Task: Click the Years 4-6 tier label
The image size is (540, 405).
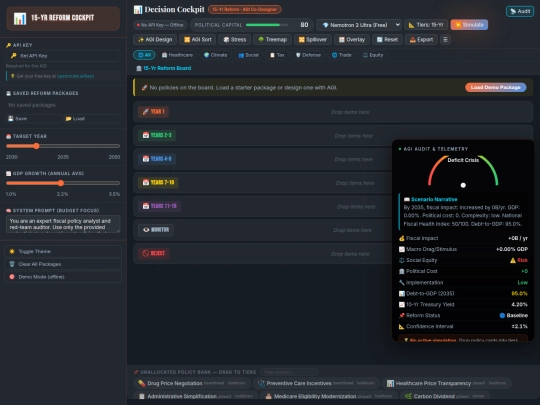Action: (157, 159)
